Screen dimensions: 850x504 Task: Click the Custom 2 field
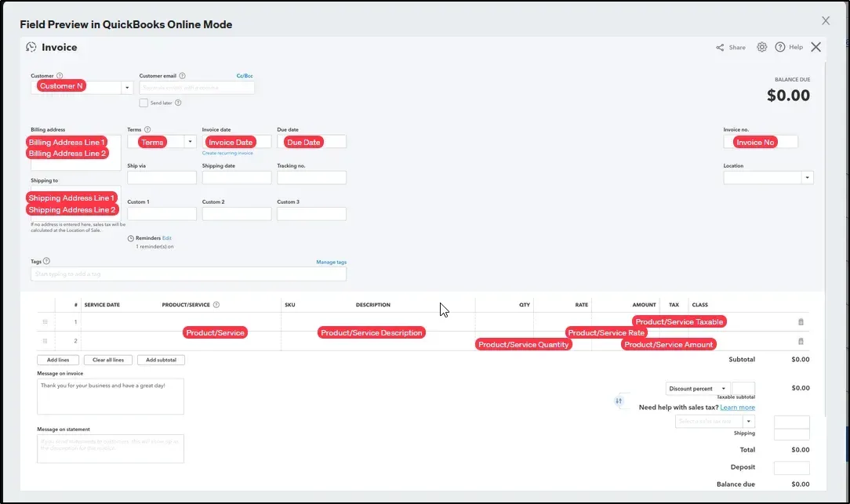[x=237, y=214]
